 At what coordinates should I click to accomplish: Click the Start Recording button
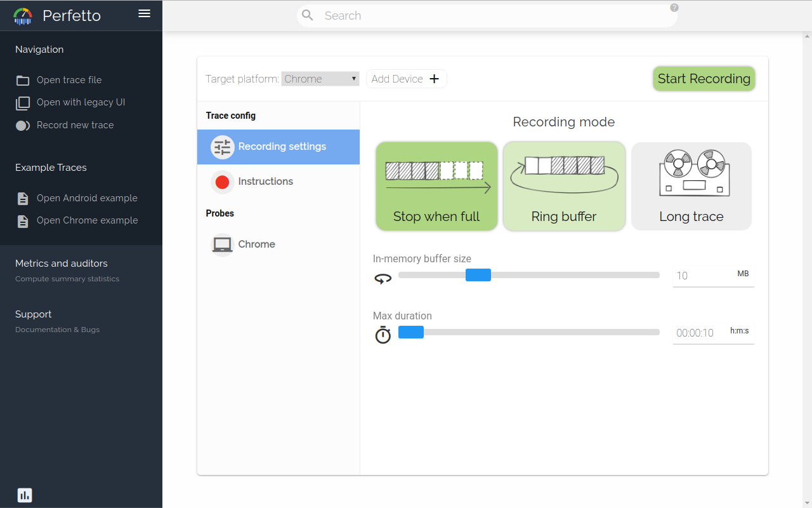click(x=704, y=79)
